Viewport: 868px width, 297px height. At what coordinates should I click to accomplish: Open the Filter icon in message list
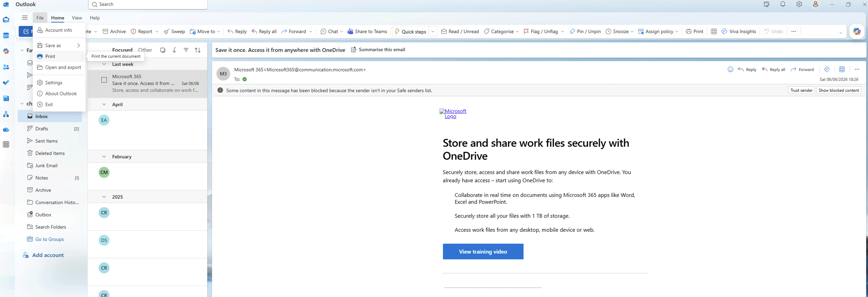[x=186, y=50]
